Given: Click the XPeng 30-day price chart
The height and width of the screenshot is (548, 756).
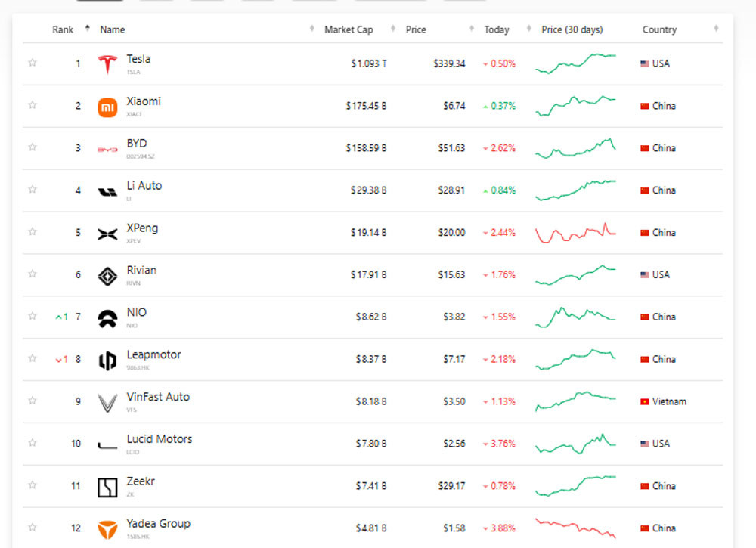Looking at the screenshot, I should [575, 233].
